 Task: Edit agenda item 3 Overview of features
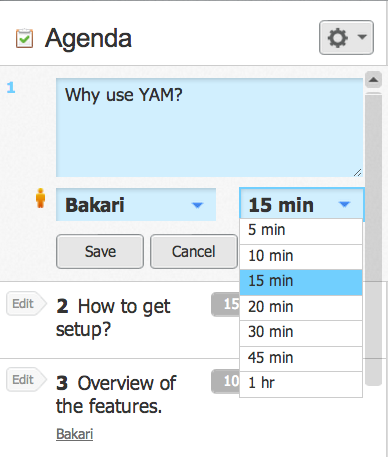pyautogui.click(x=26, y=380)
